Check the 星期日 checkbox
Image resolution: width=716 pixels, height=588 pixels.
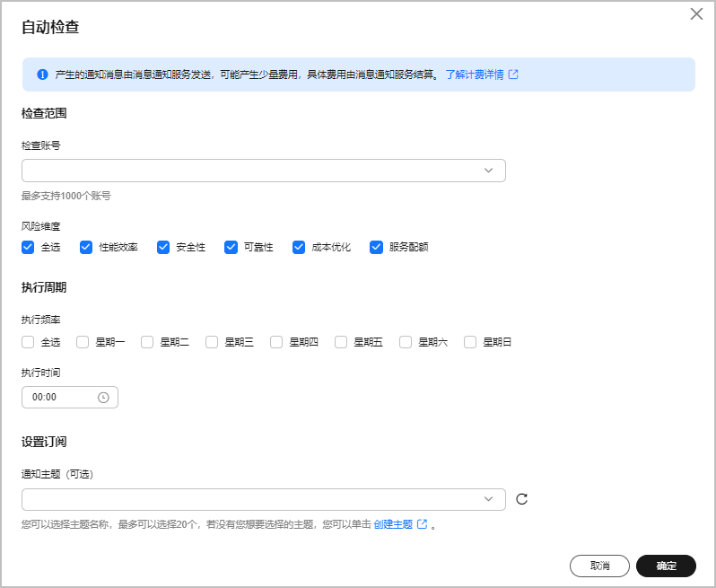pyautogui.click(x=470, y=342)
